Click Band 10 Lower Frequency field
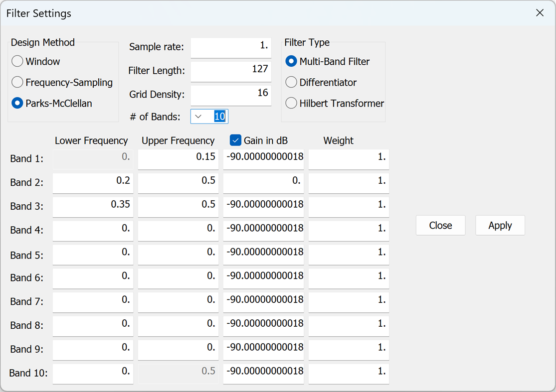The image size is (556, 392). [x=93, y=373]
